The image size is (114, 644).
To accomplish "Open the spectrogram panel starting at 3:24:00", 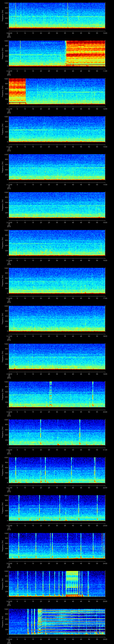I will click(x=57, y=584).
